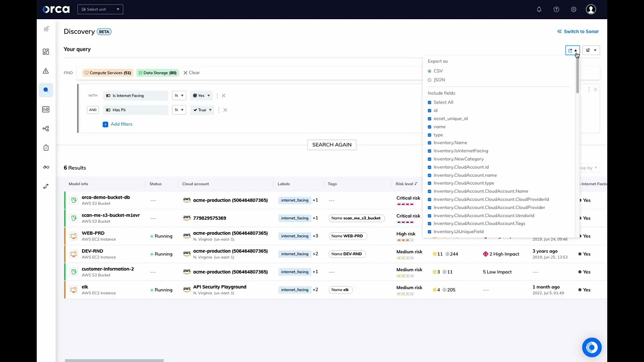Open the scan-me-s3-bucket-m1evr asset

pyautogui.click(x=111, y=215)
